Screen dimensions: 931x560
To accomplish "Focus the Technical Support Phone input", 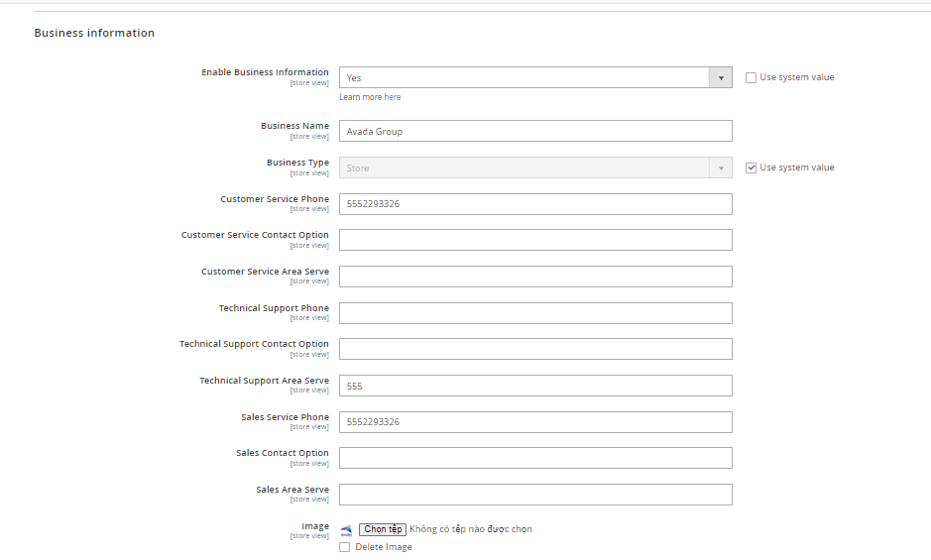I will click(535, 313).
